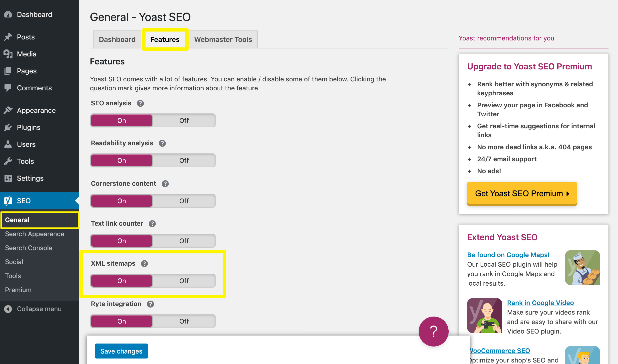Click the Appearance menu icon

point(8,111)
